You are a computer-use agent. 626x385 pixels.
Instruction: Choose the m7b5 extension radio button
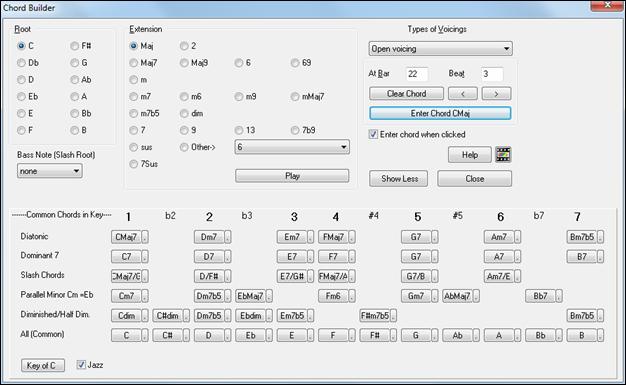(144, 113)
